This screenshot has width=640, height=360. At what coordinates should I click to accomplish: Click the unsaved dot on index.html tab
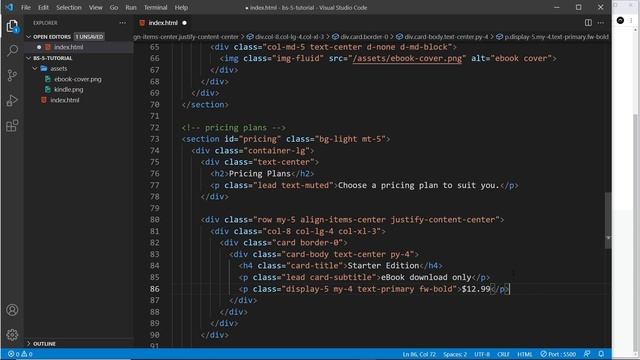pos(184,23)
